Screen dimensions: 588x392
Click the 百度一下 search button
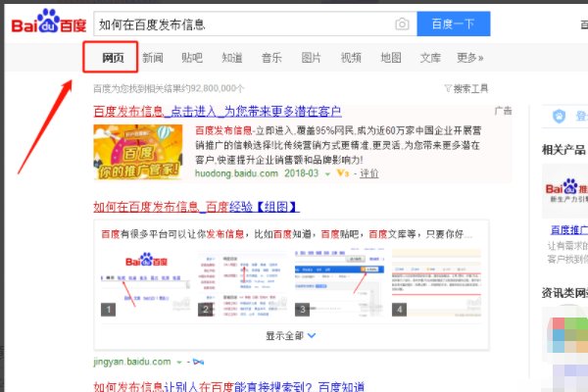pos(454,24)
